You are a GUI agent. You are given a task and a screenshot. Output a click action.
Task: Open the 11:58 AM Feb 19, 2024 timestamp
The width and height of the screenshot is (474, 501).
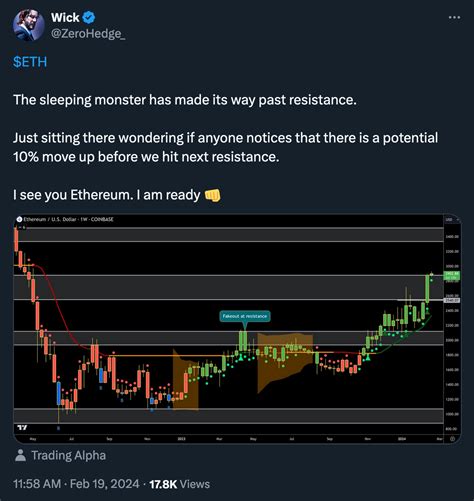pyautogui.click(x=76, y=484)
